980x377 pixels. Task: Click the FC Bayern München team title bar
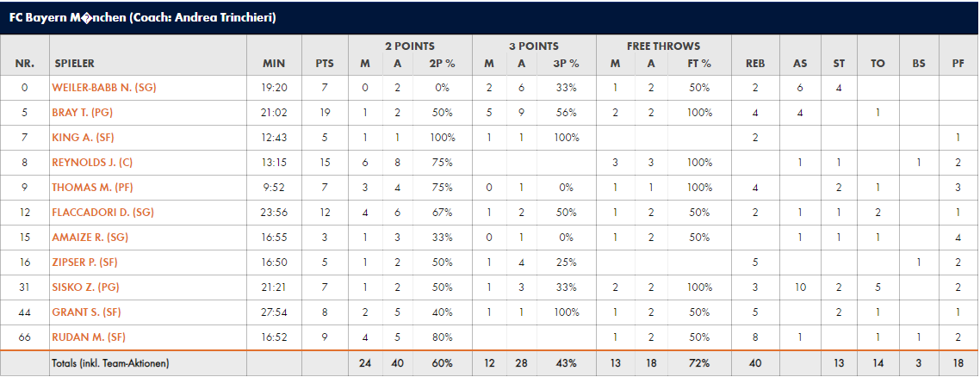[x=489, y=17]
